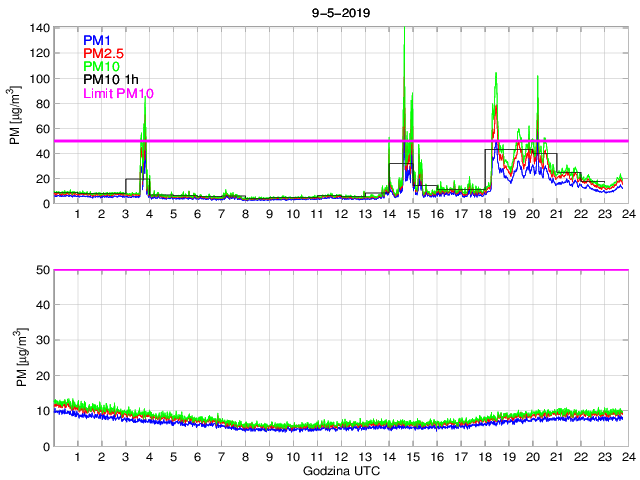The width and height of the screenshot is (640, 480).
Task: Click the green PM10 legend label
Action: point(102,67)
